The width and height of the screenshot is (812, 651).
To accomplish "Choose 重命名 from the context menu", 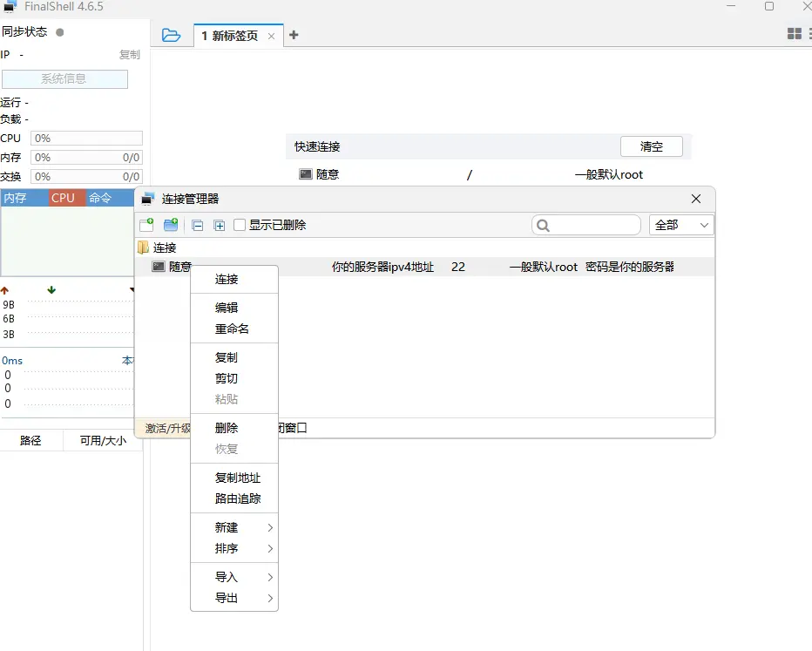I will click(233, 329).
